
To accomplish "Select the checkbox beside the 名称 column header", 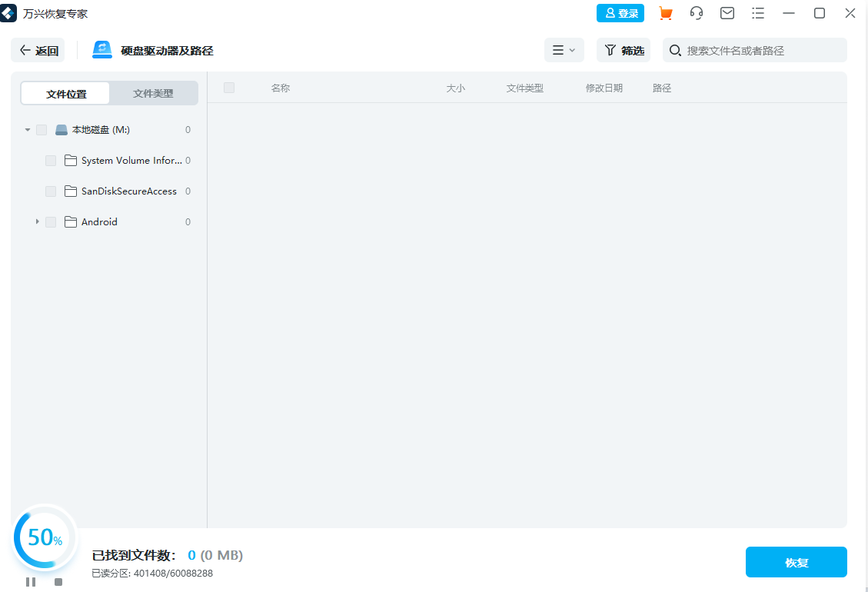I will (228, 88).
